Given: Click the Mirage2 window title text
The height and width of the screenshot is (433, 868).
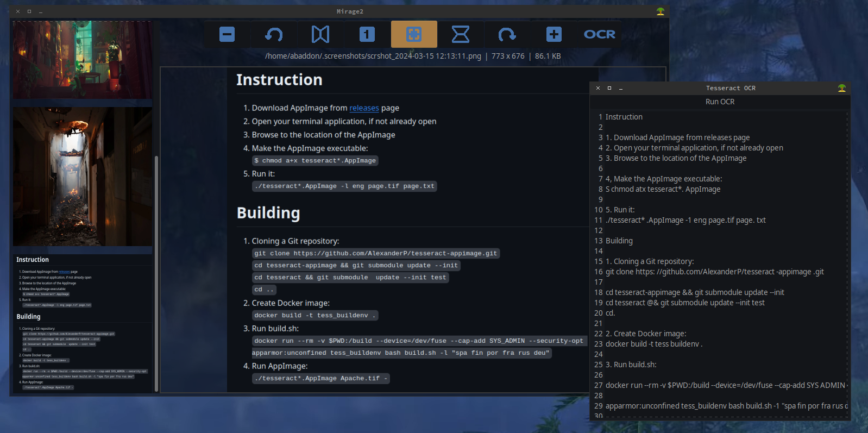Looking at the screenshot, I should 350,11.
